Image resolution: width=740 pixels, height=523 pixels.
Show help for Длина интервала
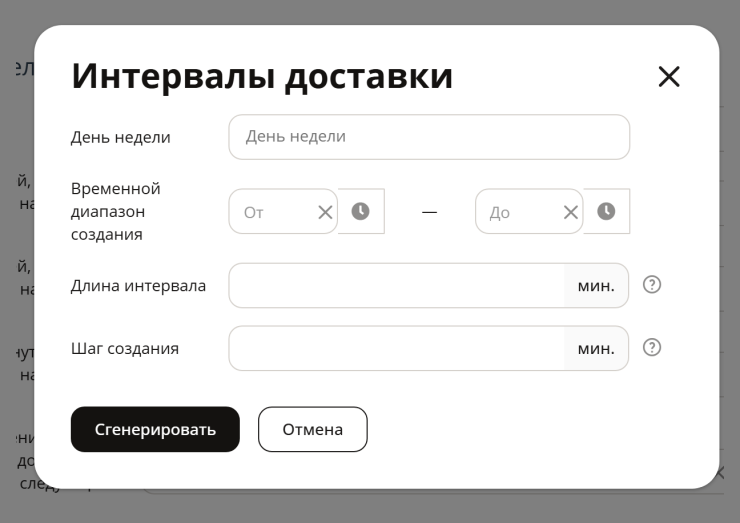652,285
